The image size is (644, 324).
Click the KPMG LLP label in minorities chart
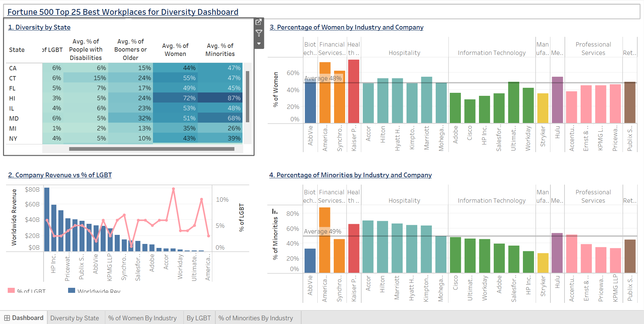(x=615, y=288)
